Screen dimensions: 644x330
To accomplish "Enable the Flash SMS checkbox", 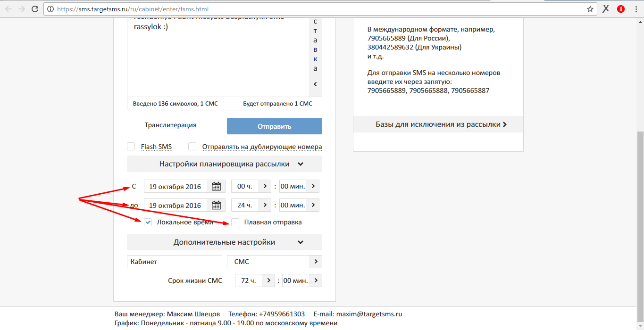I will point(131,147).
